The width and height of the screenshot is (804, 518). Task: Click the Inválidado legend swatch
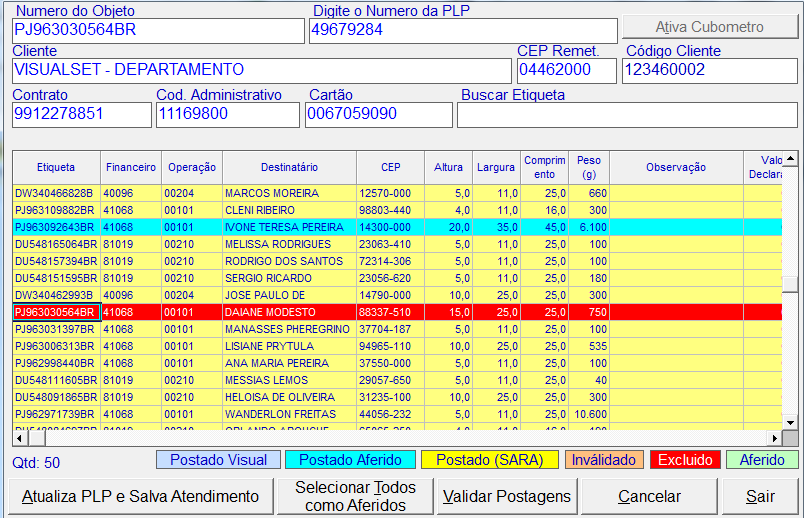click(x=604, y=460)
